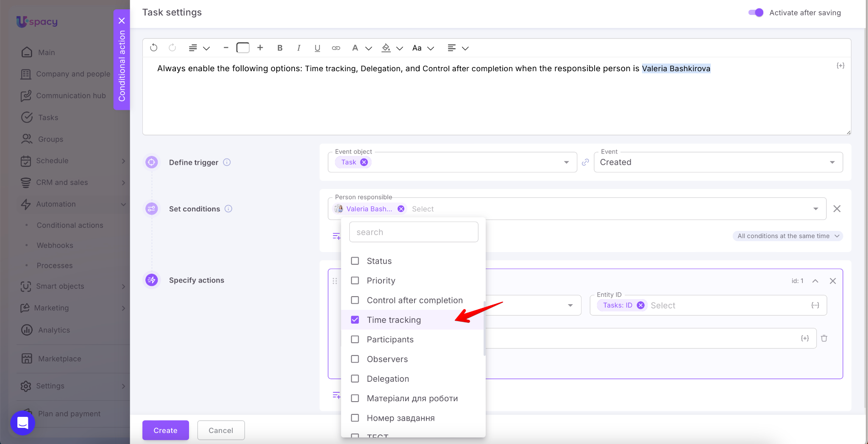Apply underline formatting
Screen dimensions: 868x444
pos(317,48)
